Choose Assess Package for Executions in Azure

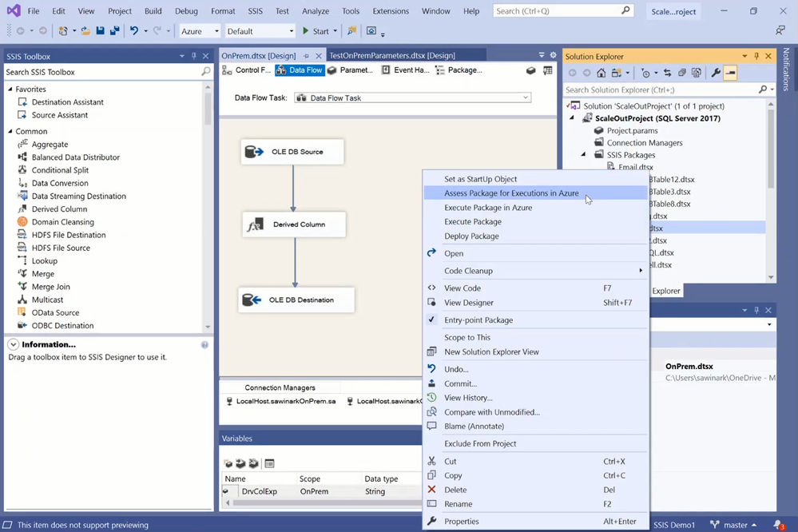tap(535, 193)
